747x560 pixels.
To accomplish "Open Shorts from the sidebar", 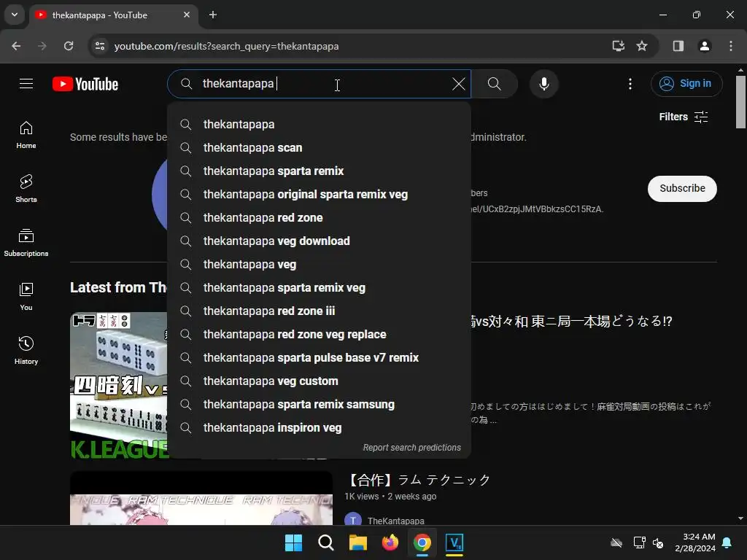I will click(x=26, y=189).
